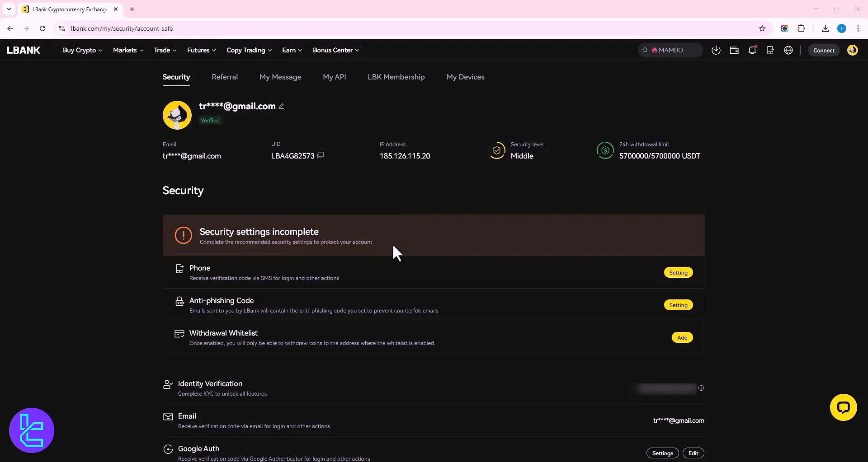Click Edit for Google Auth
This screenshot has width=868, height=462.
pyautogui.click(x=693, y=453)
